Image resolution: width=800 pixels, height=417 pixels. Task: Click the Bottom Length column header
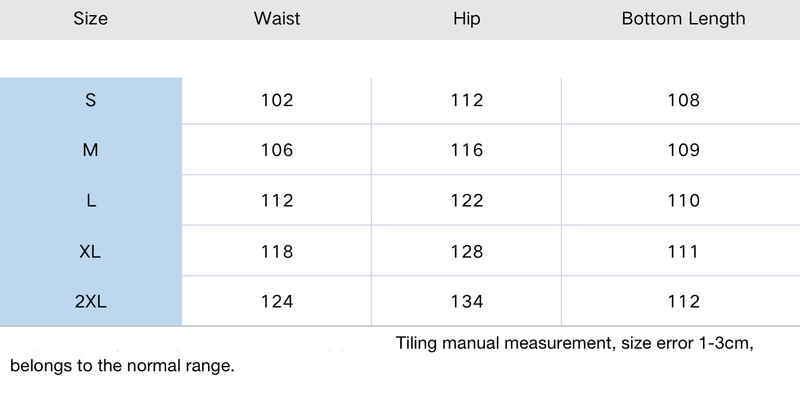click(683, 19)
